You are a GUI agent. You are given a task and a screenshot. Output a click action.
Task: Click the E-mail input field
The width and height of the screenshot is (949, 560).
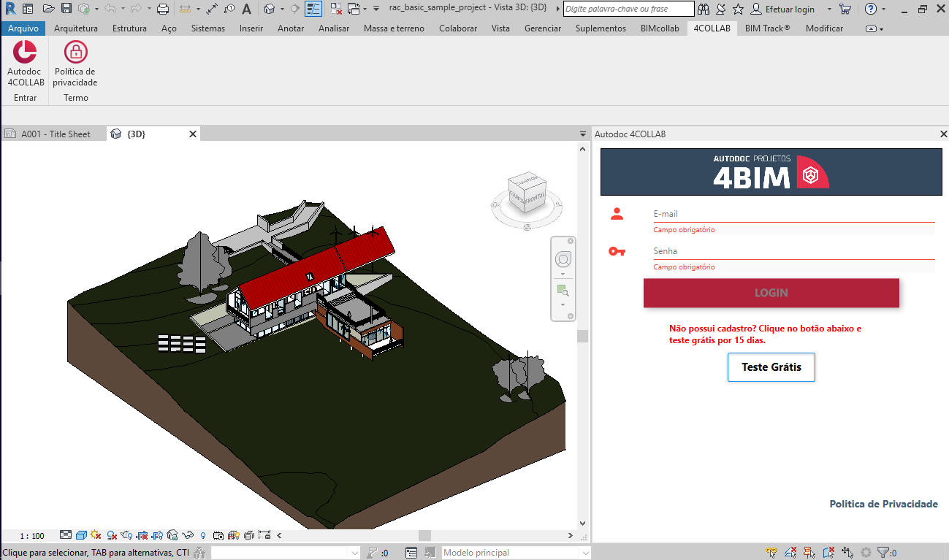point(794,214)
